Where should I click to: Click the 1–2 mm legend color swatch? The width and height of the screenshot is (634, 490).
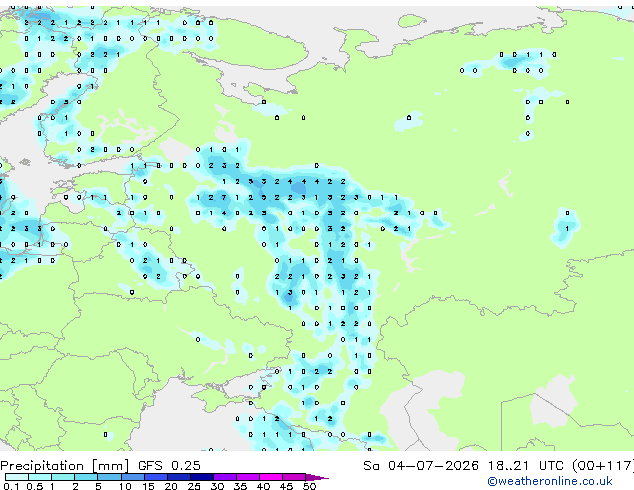[x=63, y=477]
